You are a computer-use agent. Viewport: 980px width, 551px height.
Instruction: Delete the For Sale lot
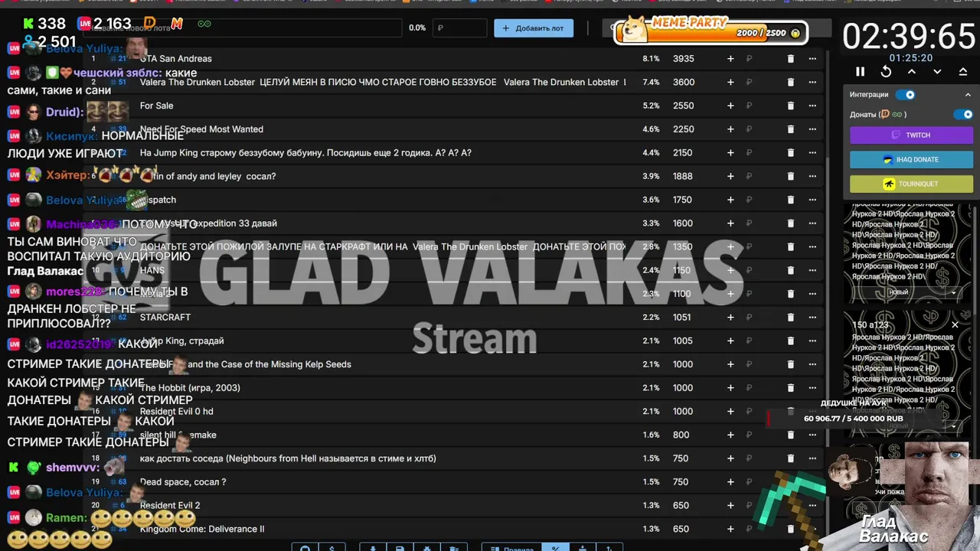(x=791, y=106)
